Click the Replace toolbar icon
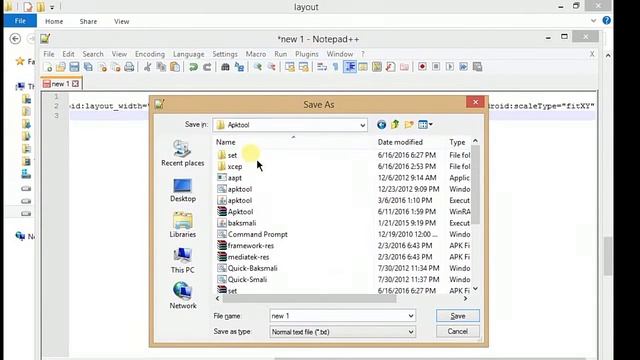640x360 pixels. 239,67
